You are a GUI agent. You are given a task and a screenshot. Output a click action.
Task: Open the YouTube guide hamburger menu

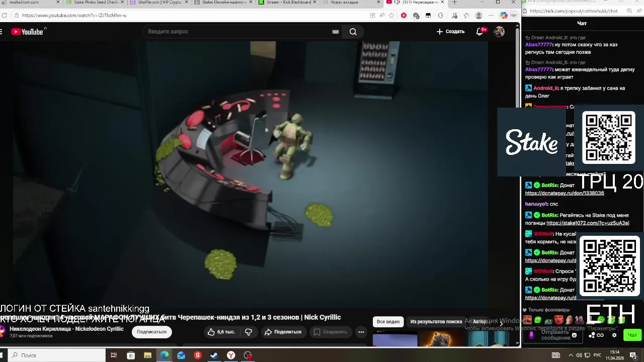pyautogui.click(x=2, y=32)
